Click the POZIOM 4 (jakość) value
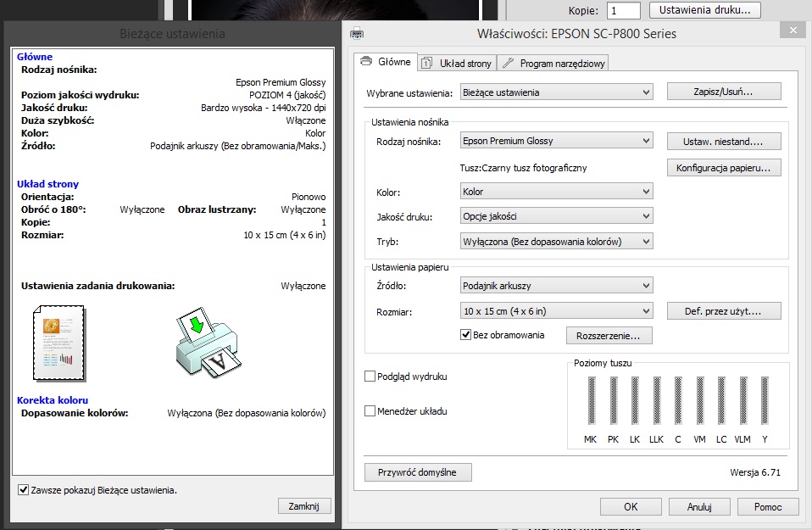Screen dimensions: 812x530 click(287, 95)
